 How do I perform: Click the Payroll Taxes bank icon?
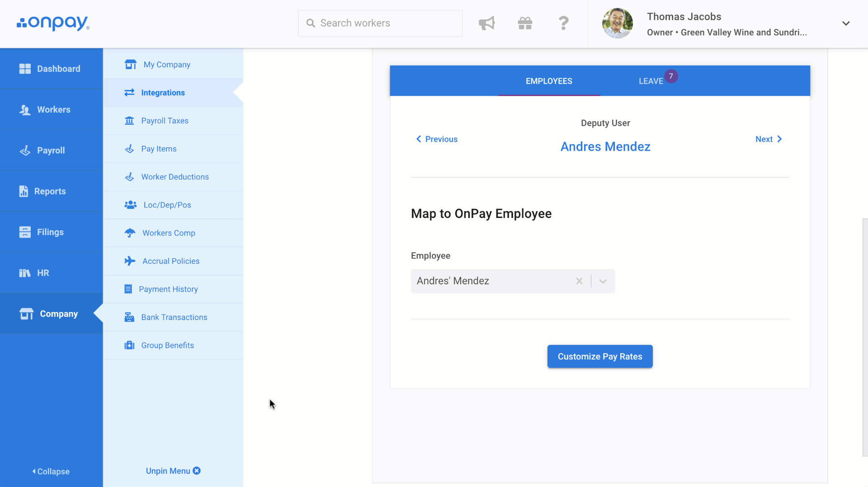pyautogui.click(x=129, y=121)
